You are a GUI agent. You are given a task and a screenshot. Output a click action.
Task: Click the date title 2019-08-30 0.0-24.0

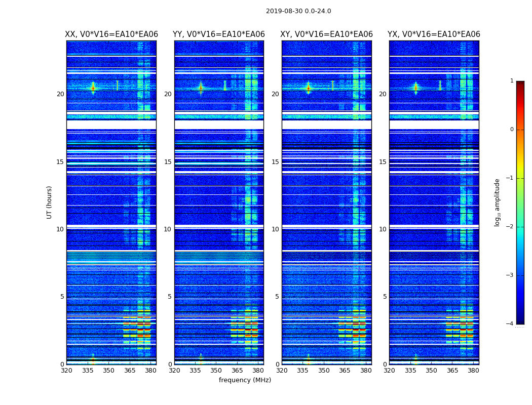[x=298, y=11]
